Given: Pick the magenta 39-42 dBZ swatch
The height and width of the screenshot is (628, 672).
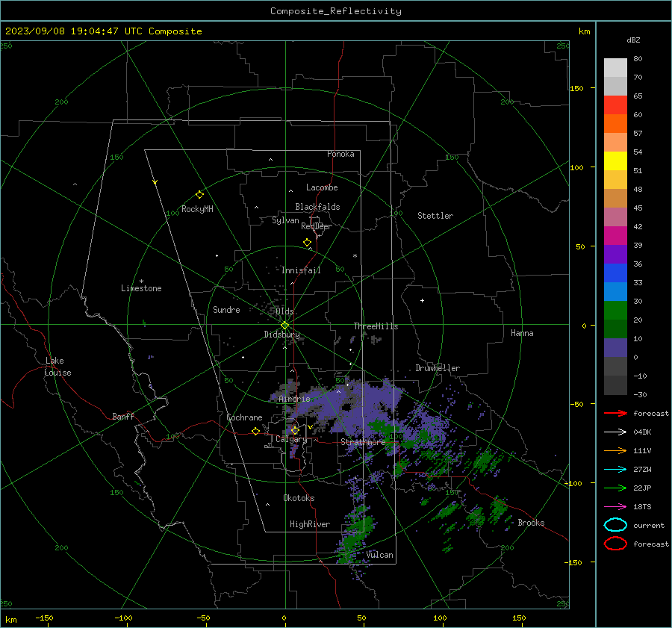Looking at the screenshot, I should 615,236.
